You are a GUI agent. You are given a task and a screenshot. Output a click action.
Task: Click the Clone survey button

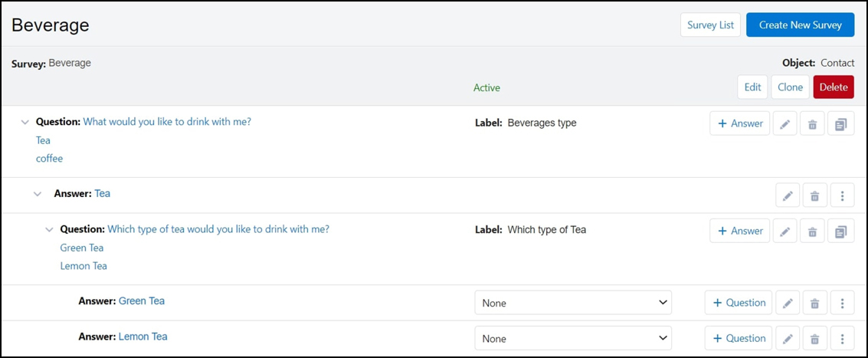790,87
